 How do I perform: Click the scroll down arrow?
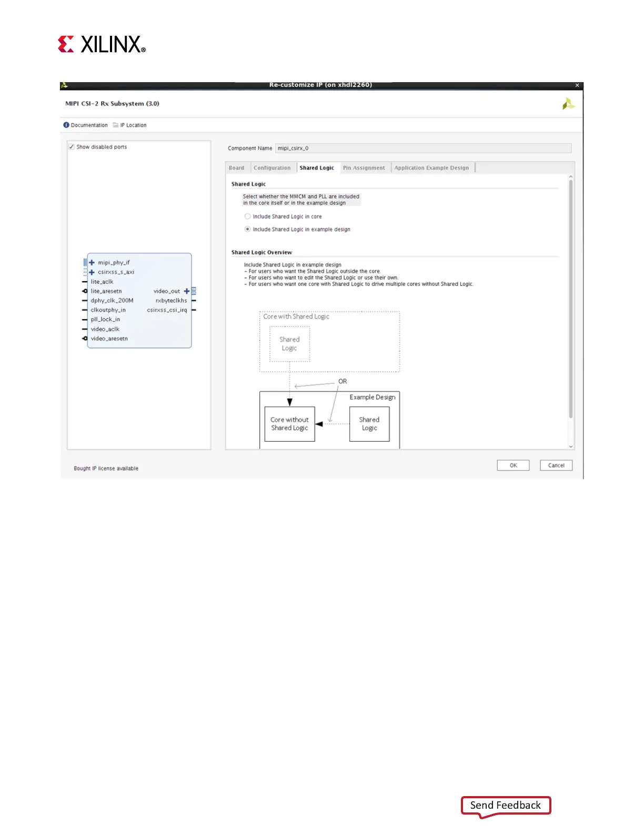[571, 446]
